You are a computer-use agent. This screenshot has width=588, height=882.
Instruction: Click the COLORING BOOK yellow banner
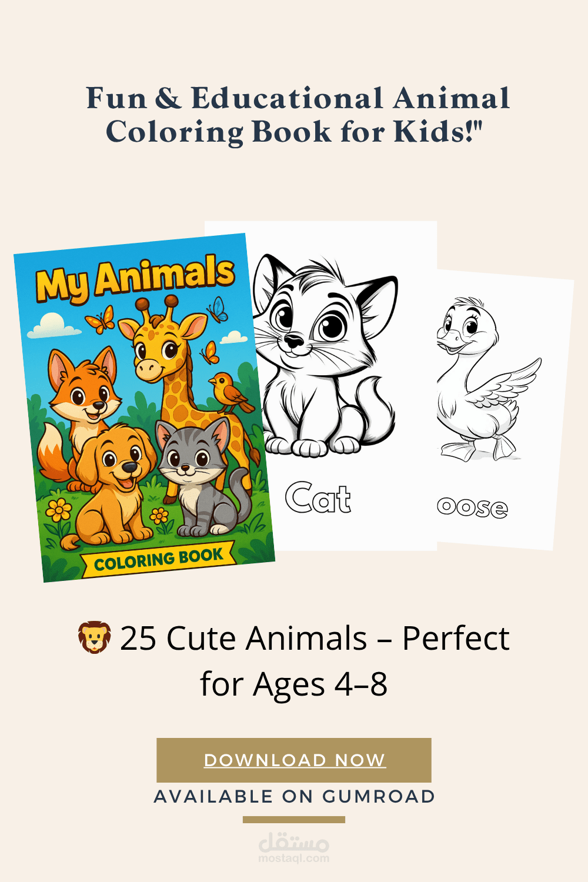[x=158, y=559]
